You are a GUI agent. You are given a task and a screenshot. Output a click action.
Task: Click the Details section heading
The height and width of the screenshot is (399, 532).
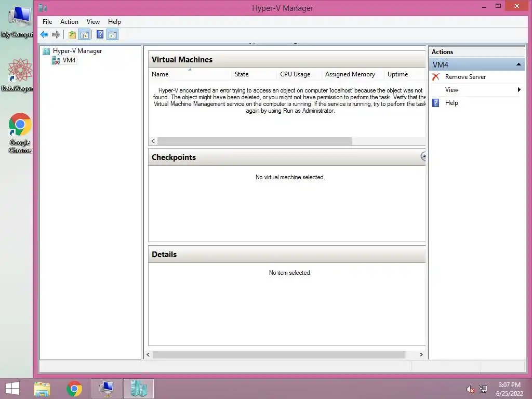click(x=164, y=255)
